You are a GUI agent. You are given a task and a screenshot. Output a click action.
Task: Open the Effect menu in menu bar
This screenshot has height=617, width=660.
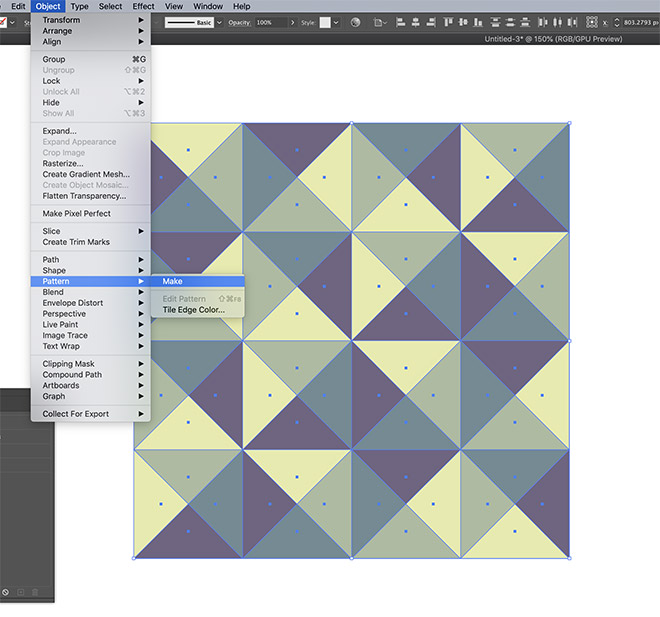tap(144, 6)
